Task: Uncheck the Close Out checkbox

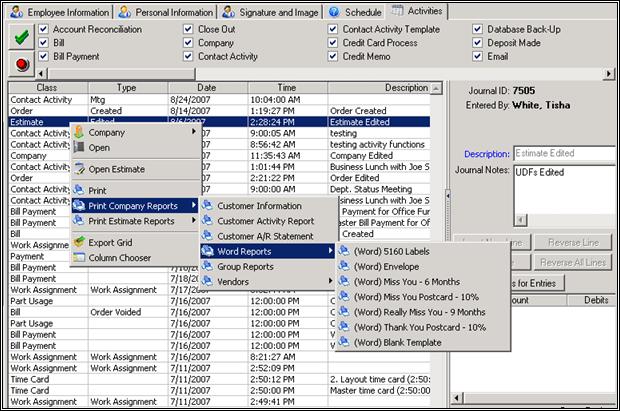Action: pos(188,29)
